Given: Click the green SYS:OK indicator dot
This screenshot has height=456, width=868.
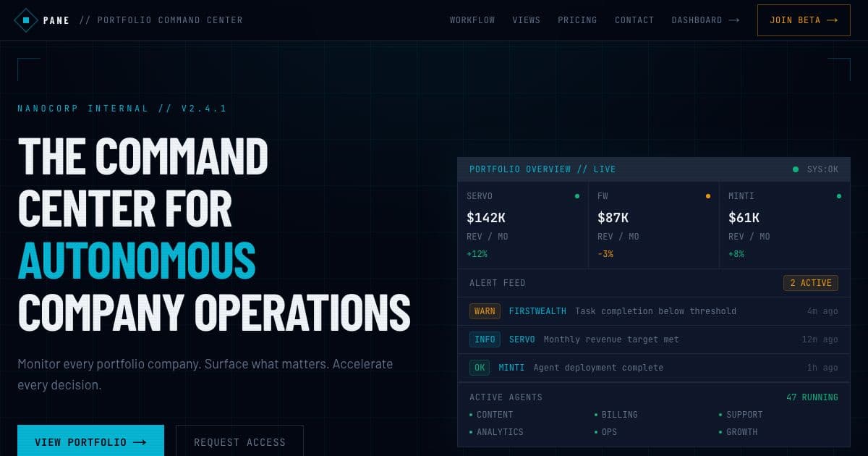Looking at the screenshot, I should (x=796, y=169).
